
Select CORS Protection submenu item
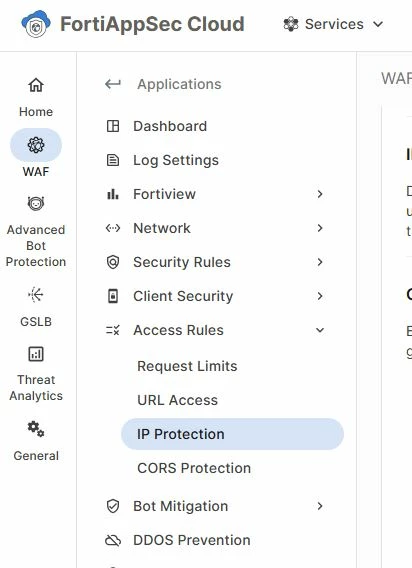pyautogui.click(x=194, y=468)
